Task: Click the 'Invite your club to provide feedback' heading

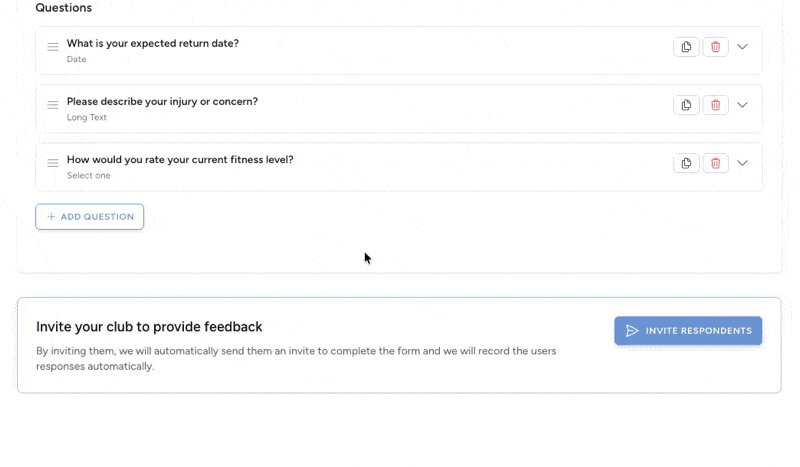Action: (149, 327)
